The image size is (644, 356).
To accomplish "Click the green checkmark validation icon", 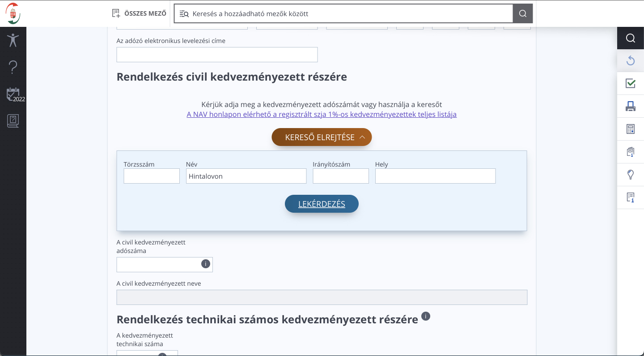I will [630, 83].
